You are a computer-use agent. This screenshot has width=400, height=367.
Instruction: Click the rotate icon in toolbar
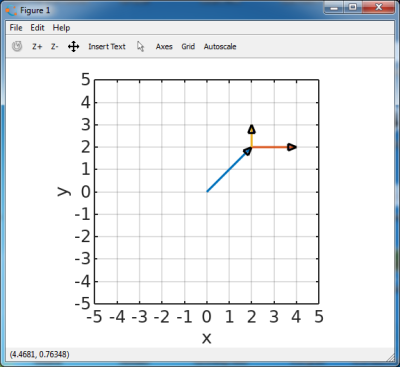[x=17, y=46]
